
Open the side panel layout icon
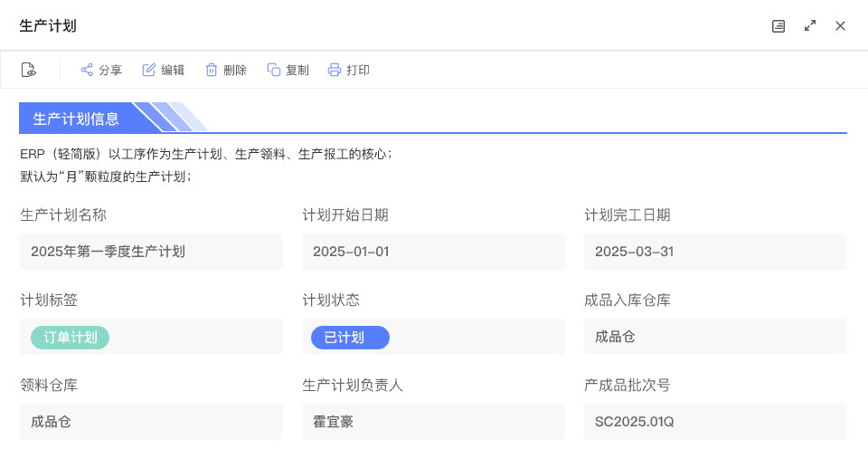click(778, 26)
